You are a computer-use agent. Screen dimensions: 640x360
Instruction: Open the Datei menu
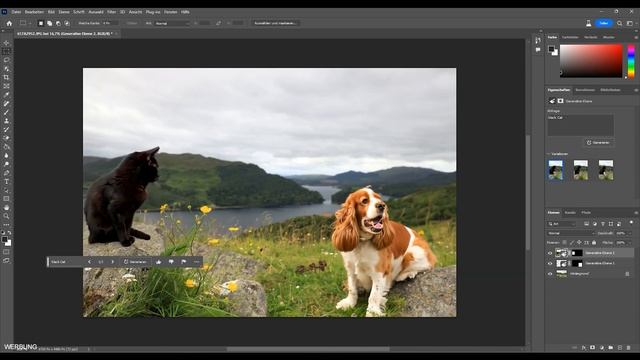coord(16,12)
